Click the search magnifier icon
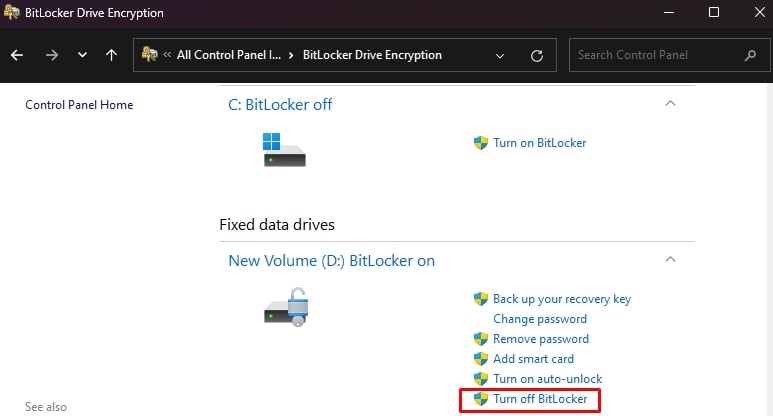The width and height of the screenshot is (773, 416). tap(750, 55)
